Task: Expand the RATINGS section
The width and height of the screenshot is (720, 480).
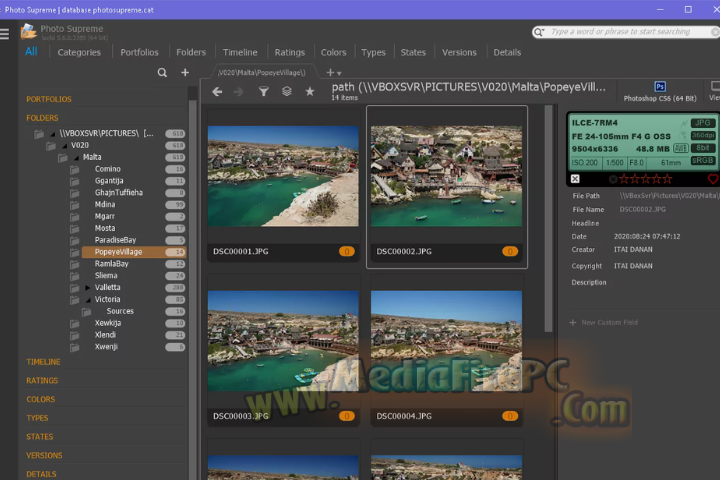Action: (42, 381)
